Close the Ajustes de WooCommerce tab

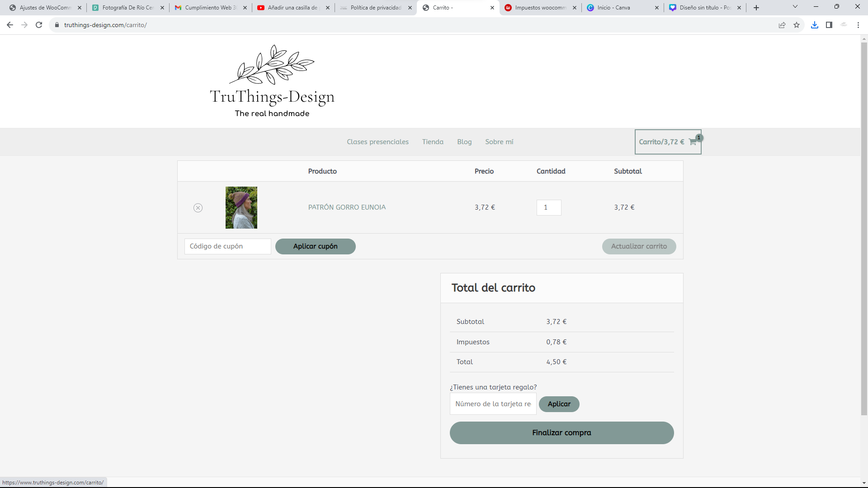tap(80, 8)
